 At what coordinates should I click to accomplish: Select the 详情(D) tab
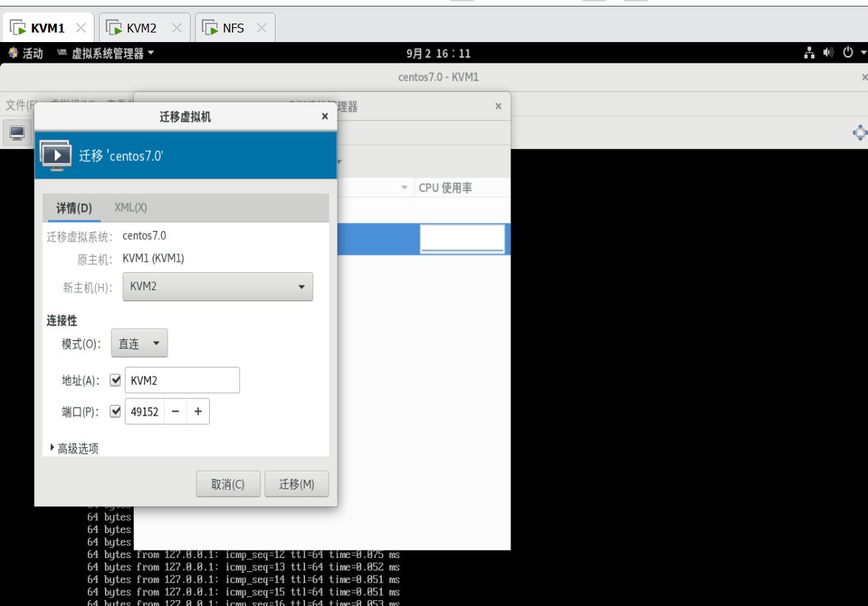click(x=74, y=208)
